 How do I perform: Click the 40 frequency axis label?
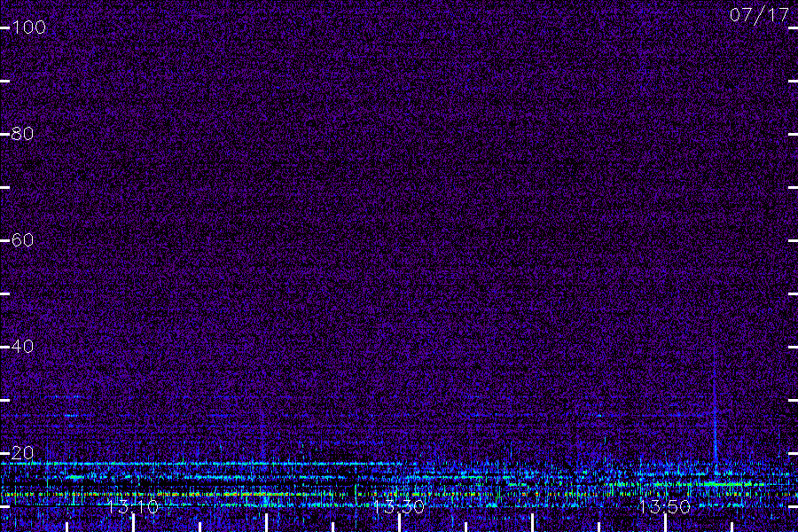(22, 346)
